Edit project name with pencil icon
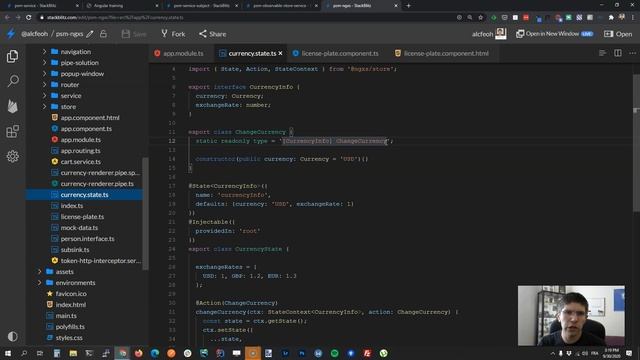The height and width of the screenshot is (360, 640). [90, 34]
